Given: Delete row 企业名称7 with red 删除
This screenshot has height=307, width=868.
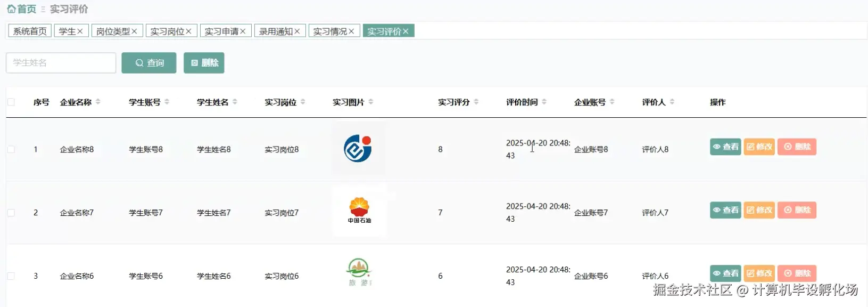Looking at the screenshot, I should 797,210.
